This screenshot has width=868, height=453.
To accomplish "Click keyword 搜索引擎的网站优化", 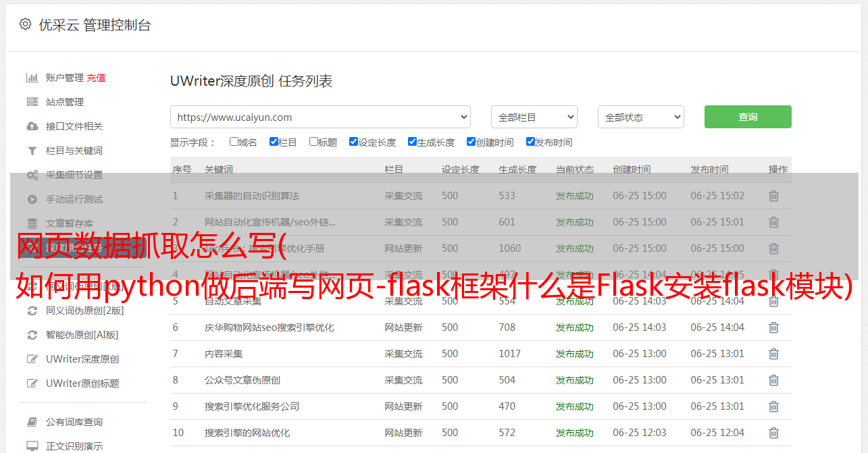I will coord(247,433).
